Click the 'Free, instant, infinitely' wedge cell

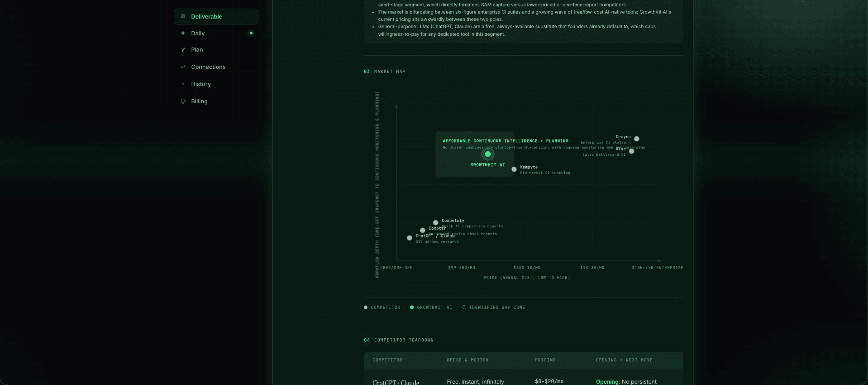click(475, 382)
